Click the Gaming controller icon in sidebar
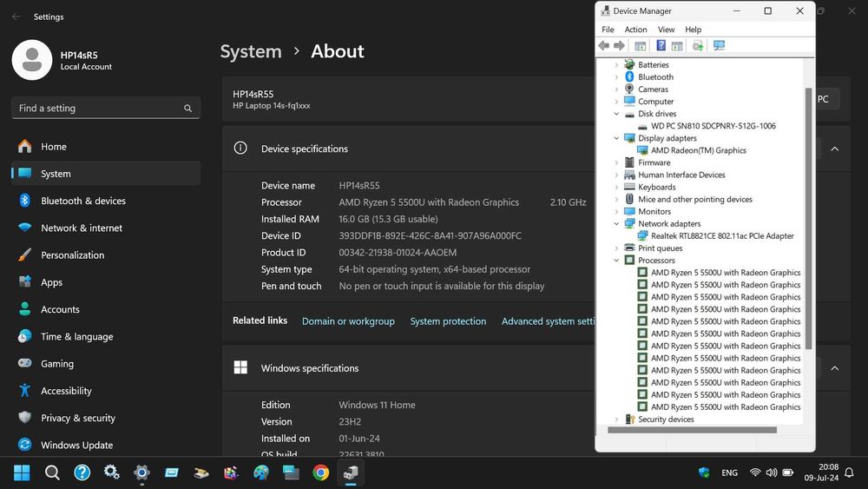The height and width of the screenshot is (489, 868). (25, 363)
